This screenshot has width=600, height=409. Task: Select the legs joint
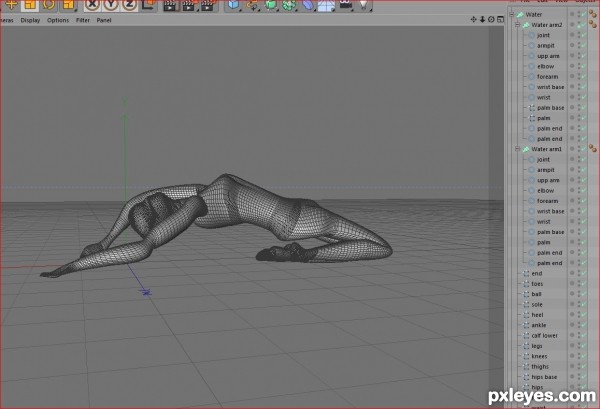click(536, 346)
